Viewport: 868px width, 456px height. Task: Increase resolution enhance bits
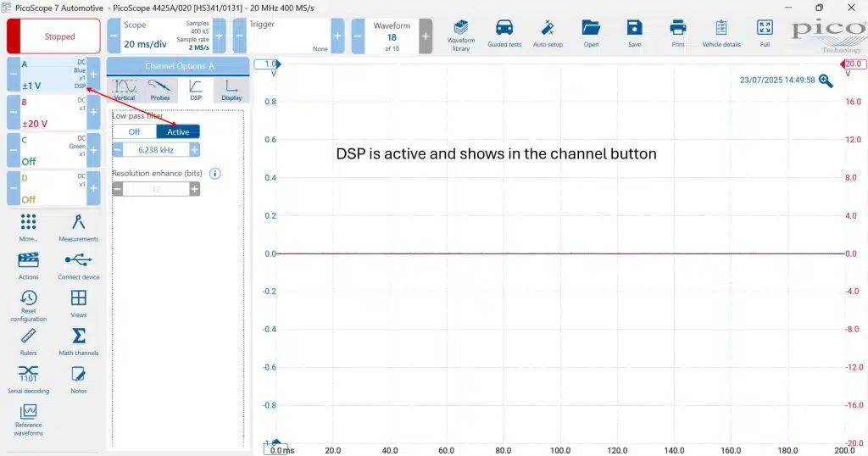pos(194,189)
